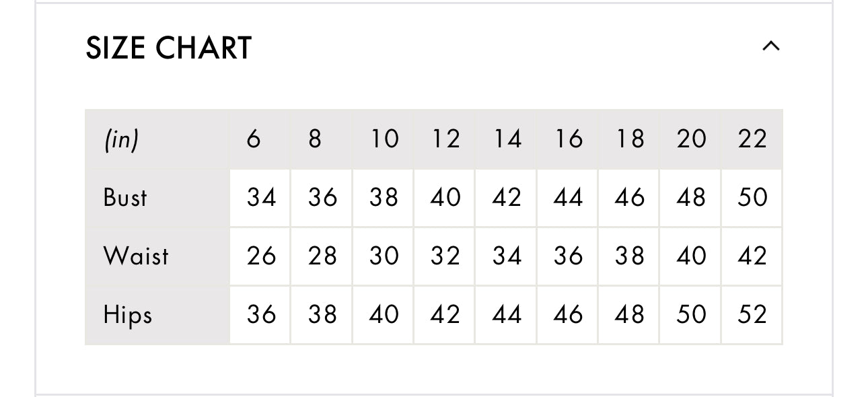Click size 14 column header
Image resolution: width=868 pixels, height=397 pixels.
click(x=507, y=139)
